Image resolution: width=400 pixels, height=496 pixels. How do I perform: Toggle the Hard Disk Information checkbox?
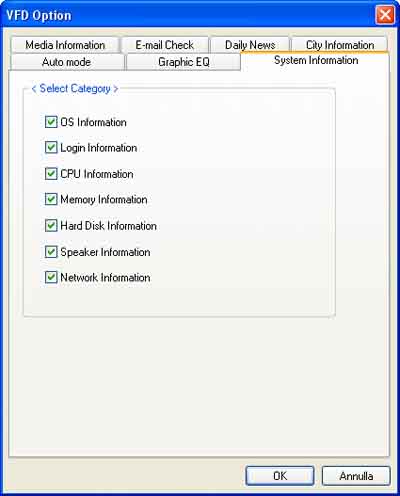(51, 226)
